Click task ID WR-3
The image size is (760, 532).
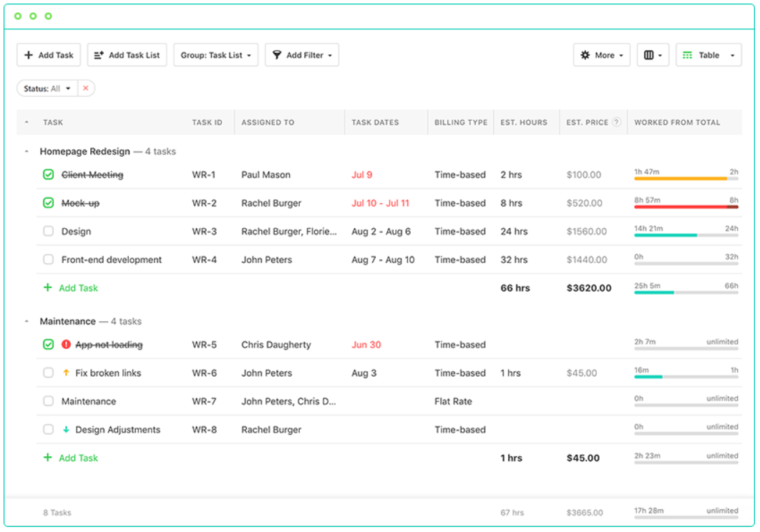[x=204, y=231]
